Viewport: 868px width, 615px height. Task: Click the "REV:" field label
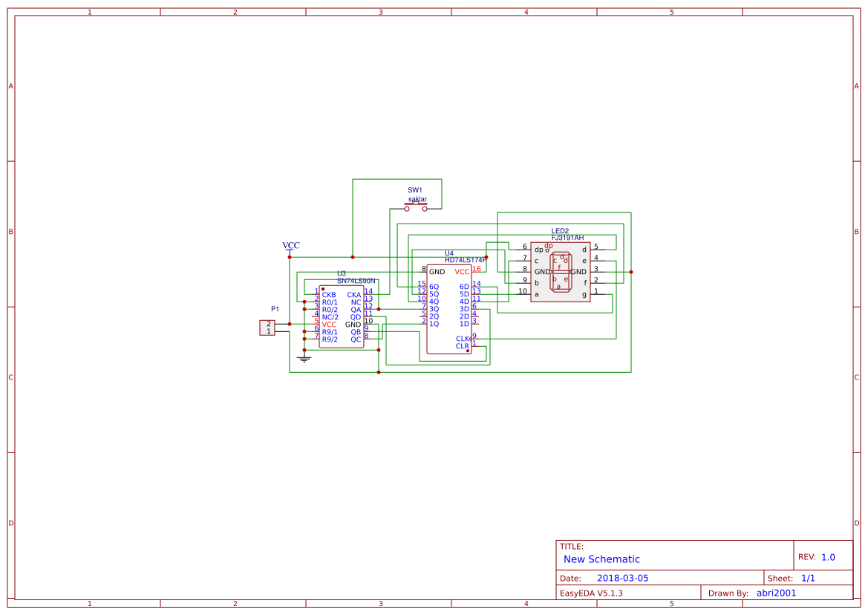(806, 557)
